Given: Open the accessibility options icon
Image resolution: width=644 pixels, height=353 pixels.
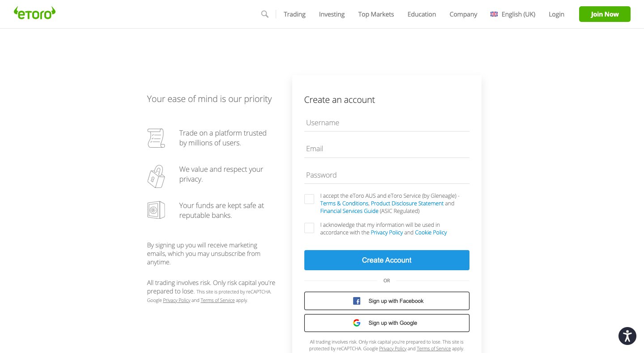Looking at the screenshot, I should click(x=627, y=336).
